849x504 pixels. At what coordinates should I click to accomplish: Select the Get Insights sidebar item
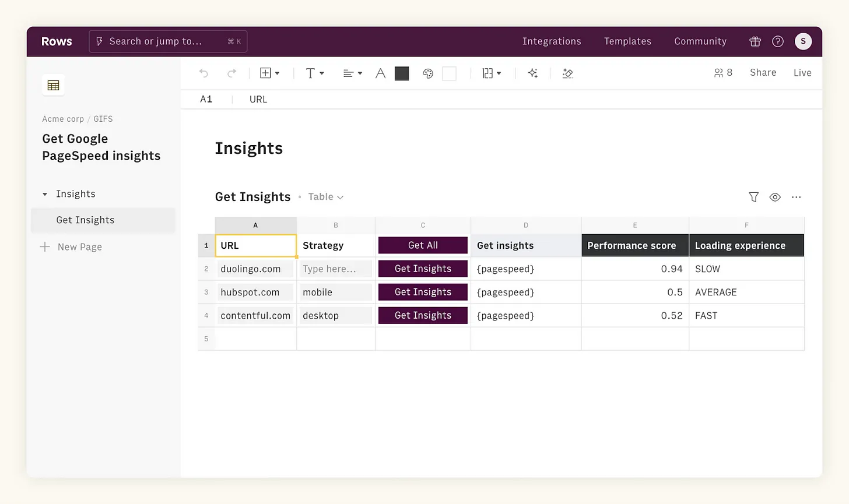103,220
